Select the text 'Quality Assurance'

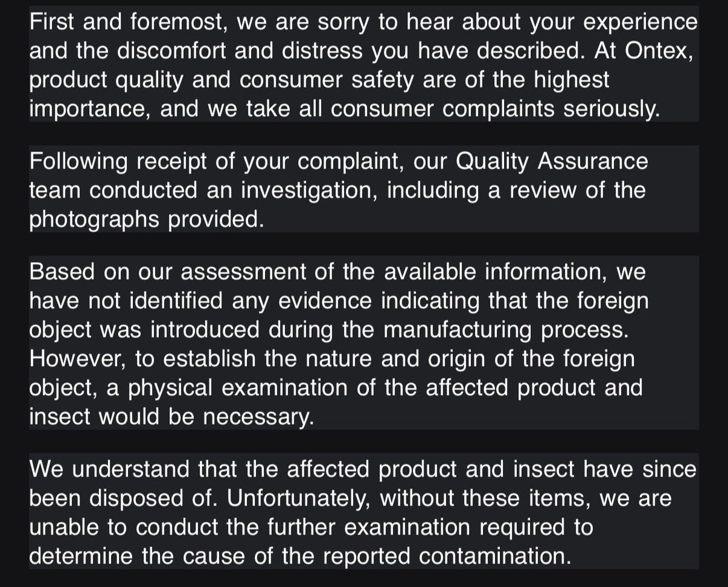[x=550, y=161]
